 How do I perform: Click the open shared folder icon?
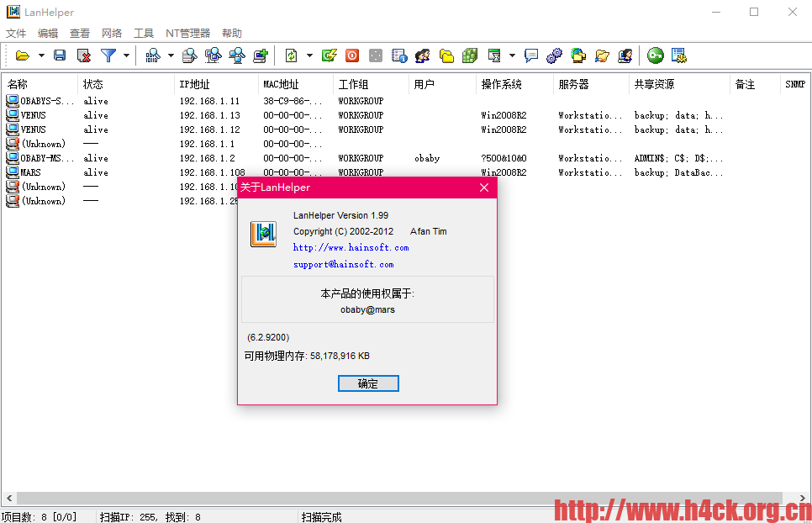click(602, 55)
